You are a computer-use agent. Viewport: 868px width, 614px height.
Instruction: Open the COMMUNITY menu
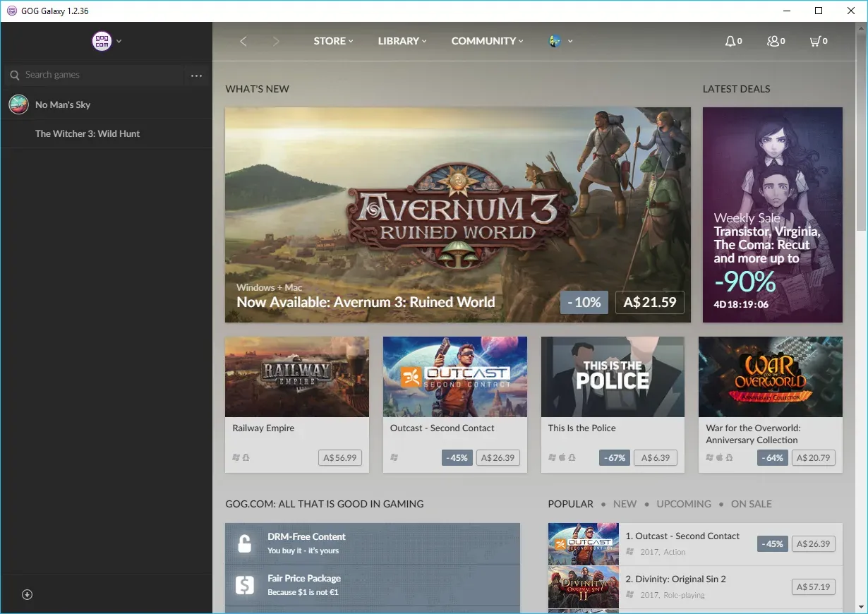[x=487, y=41]
